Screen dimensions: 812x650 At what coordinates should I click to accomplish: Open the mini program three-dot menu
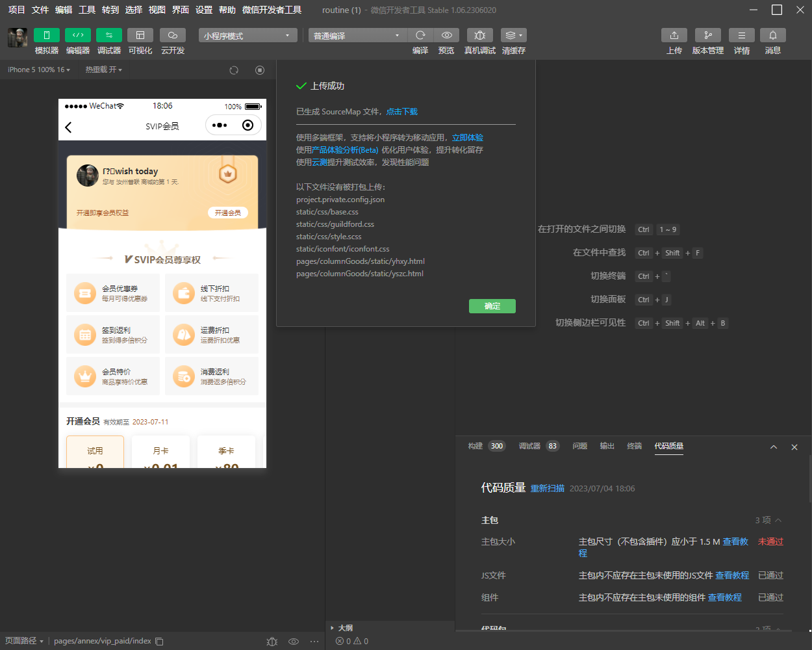[x=220, y=125]
